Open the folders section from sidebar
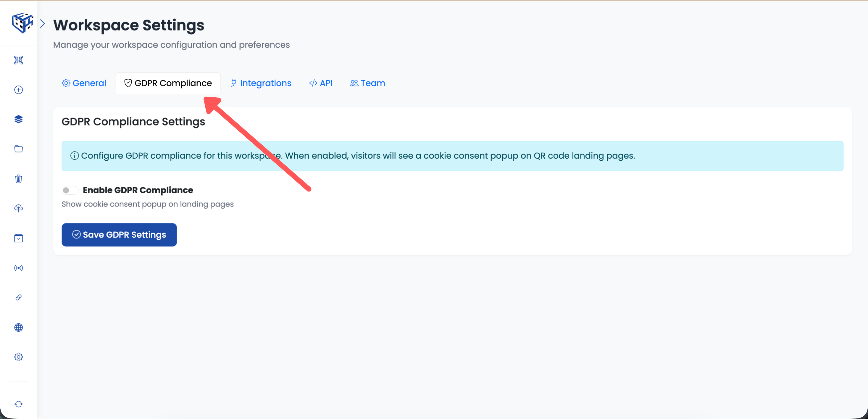 pos(19,149)
